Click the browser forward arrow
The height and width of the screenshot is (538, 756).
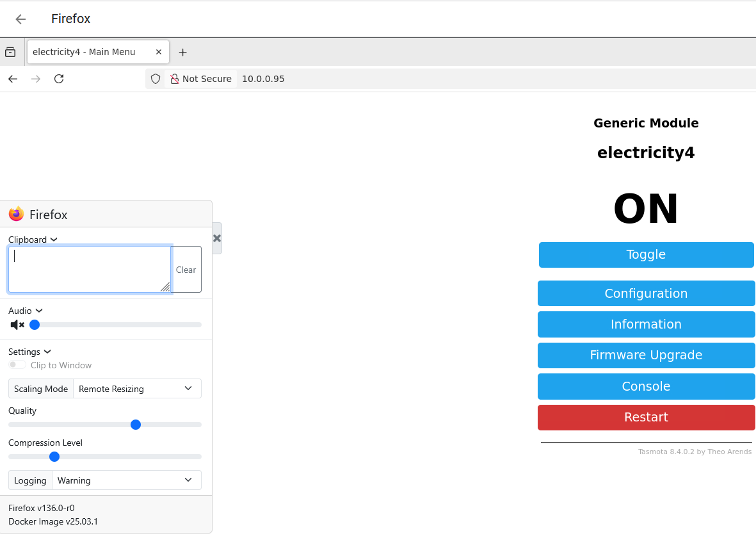pos(36,79)
